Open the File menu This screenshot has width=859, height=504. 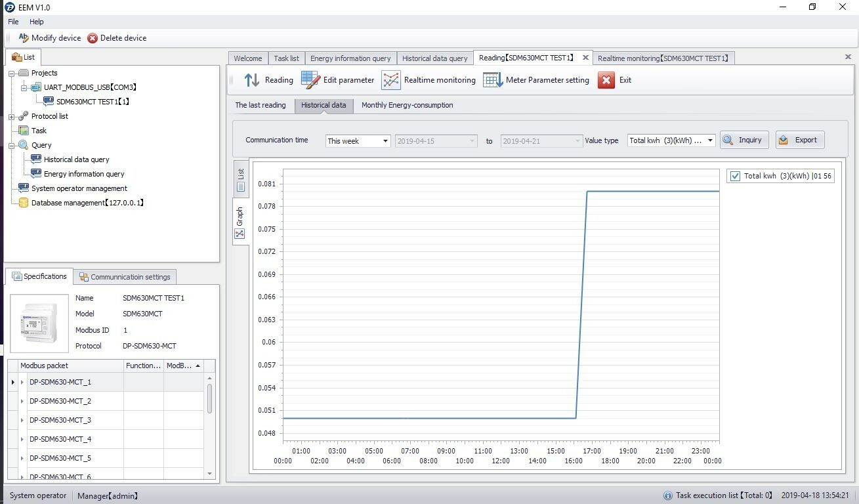pos(13,22)
